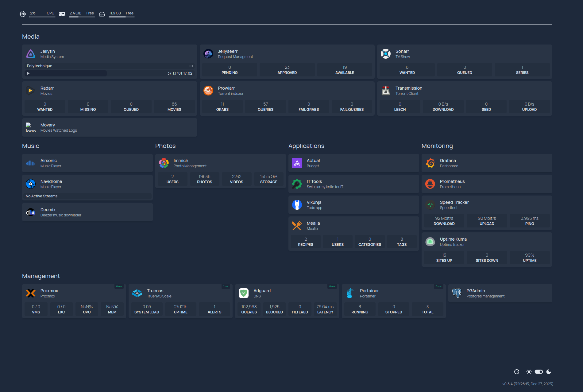Collapse the Media section heading
This screenshot has height=392, width=583.
click(31, 37)
